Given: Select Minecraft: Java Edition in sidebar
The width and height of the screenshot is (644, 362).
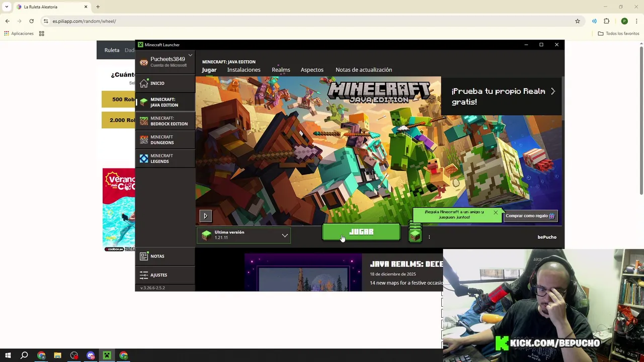Looking at the screenshot, I should (165, 102).
